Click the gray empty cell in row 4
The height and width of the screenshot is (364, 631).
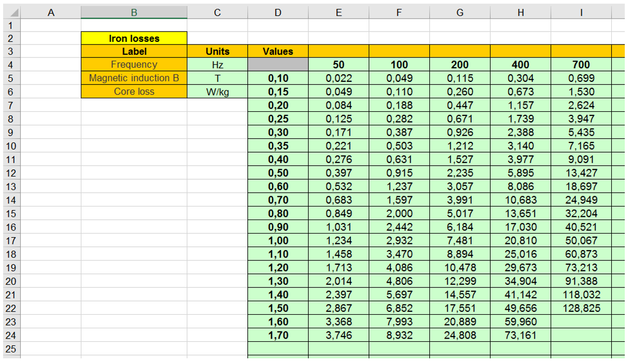click(278, 65)
